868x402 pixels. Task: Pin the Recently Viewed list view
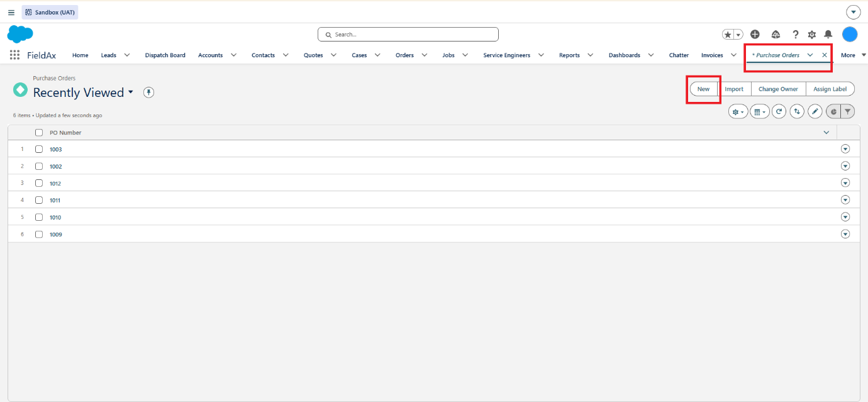[x=148, y=92]
